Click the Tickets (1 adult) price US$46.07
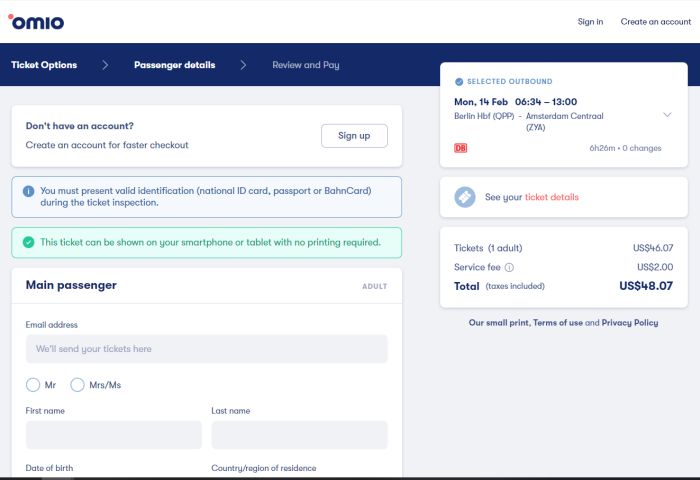The height and width of the screenshot is (480, 700). 653,248
